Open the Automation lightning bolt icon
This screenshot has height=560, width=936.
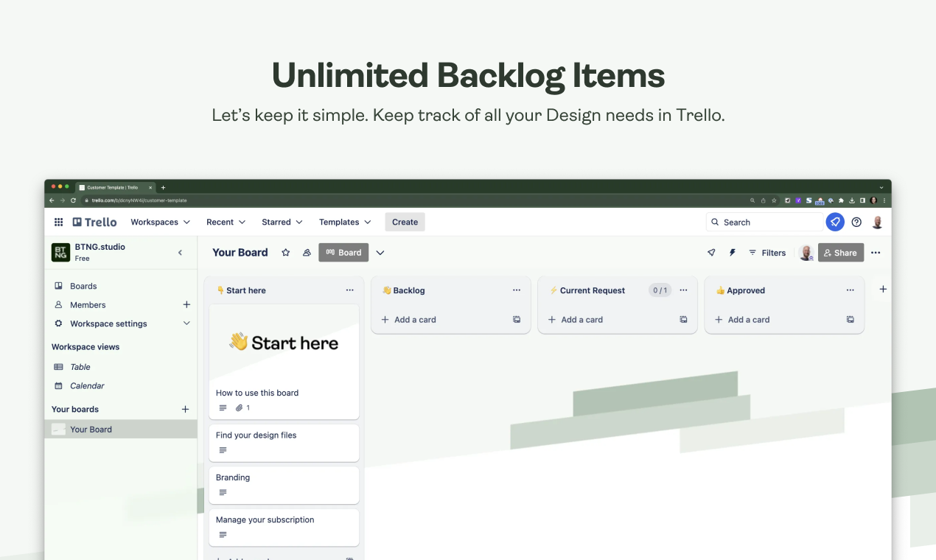point(733,253)
